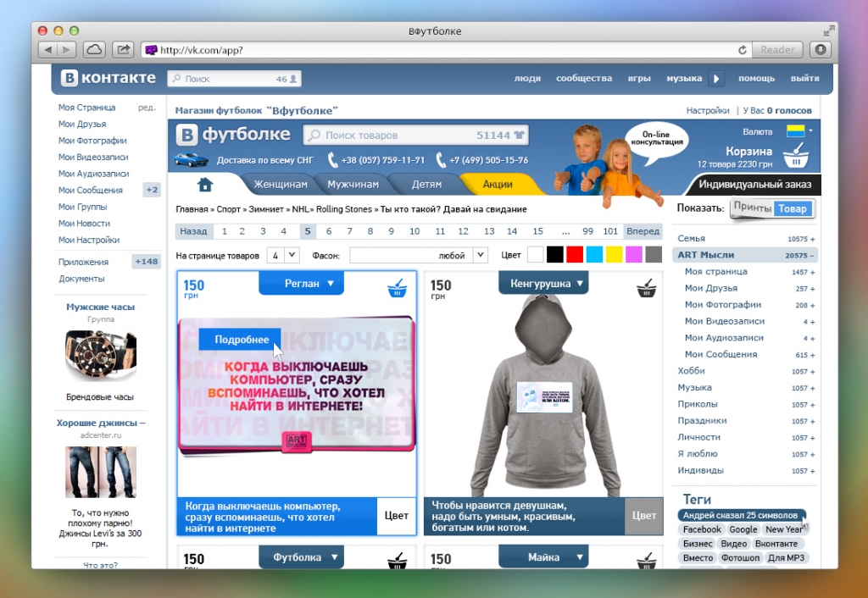Click сообщества in VK top menu

coord(584,79)
